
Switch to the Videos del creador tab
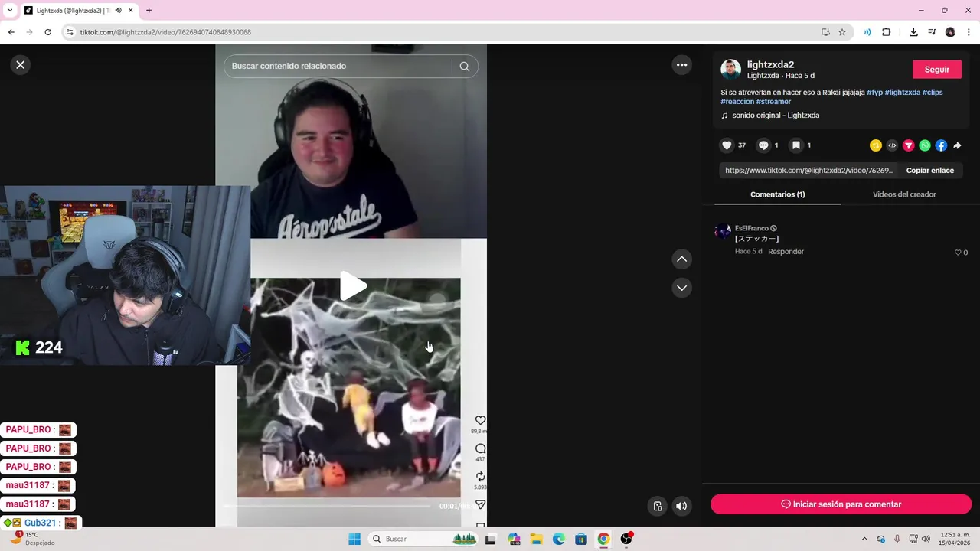pos(904,194)
